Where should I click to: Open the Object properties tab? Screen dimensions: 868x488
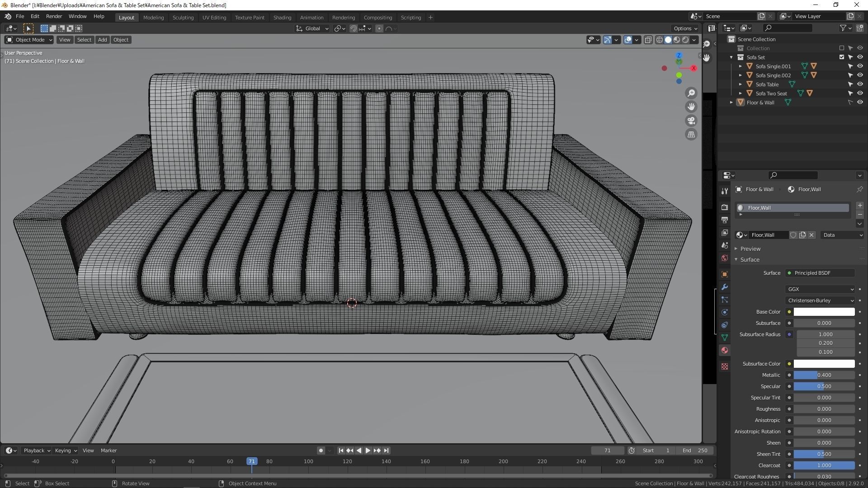[725, 274]
